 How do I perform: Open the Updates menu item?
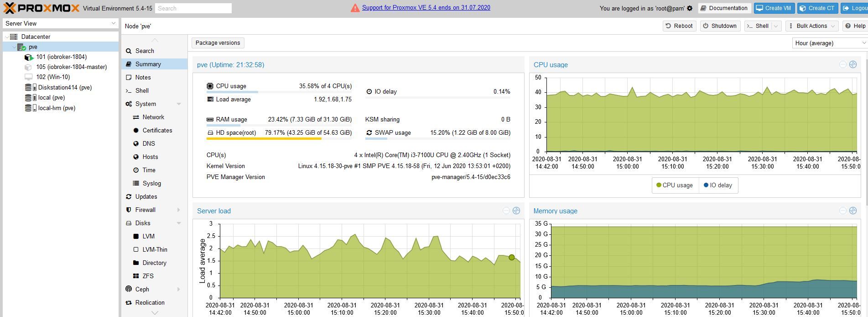click(x=154, y=196)
